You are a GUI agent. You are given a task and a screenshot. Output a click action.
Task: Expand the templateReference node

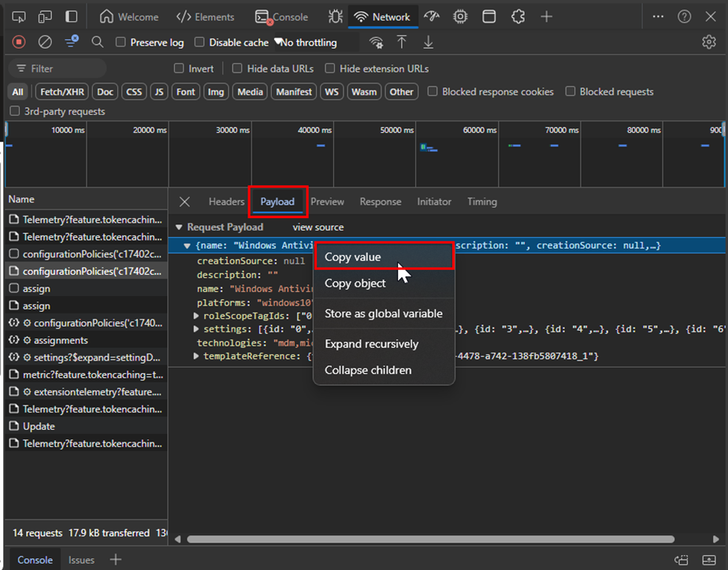[197, 357]
